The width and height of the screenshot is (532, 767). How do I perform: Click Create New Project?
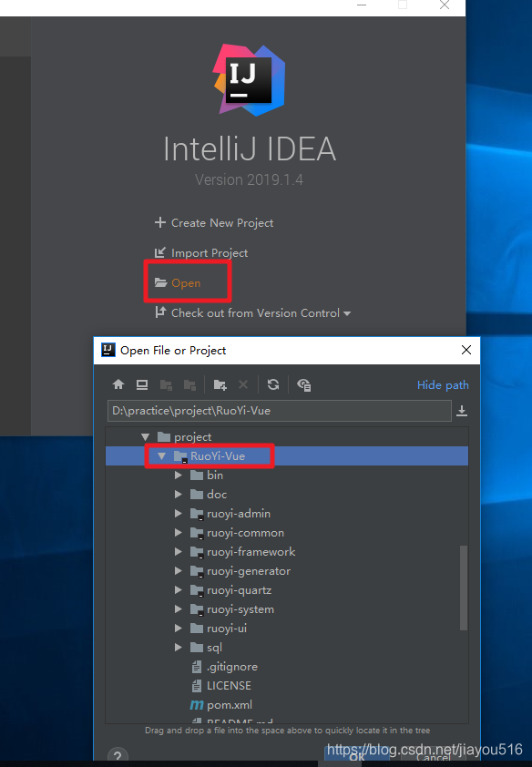click(214, 223)
